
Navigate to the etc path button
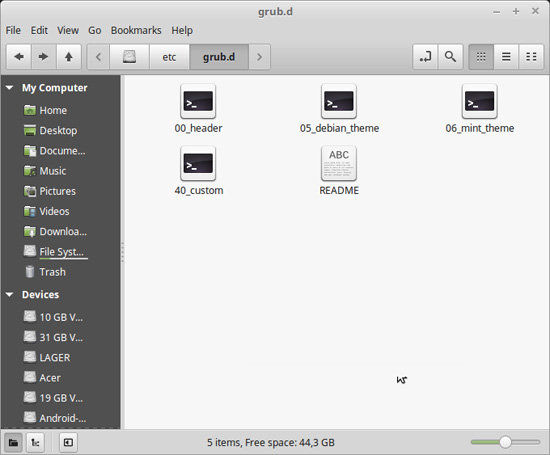click(x=169, y=57)
